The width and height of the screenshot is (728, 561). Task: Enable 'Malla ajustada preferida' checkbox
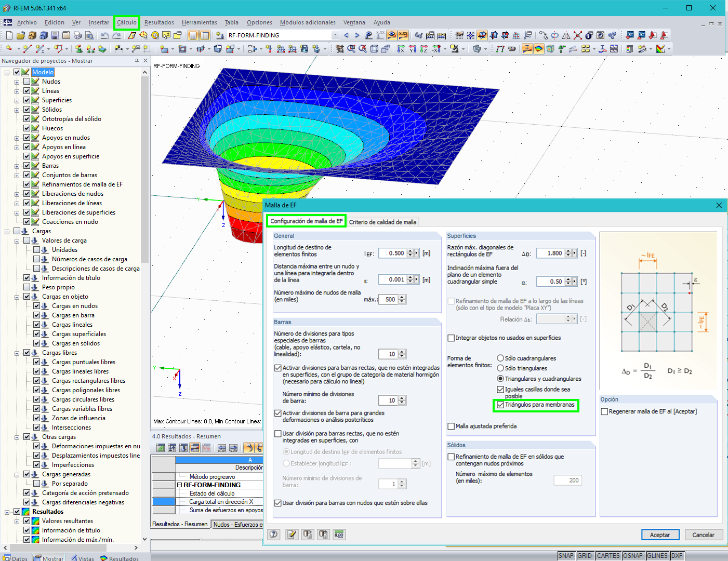click(x=451, y=426)
